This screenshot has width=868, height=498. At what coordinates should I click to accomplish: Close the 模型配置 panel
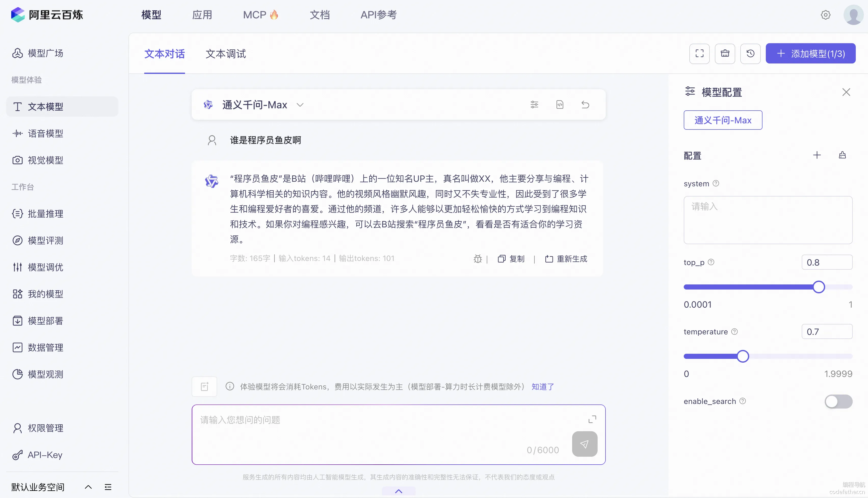[846, 92]
